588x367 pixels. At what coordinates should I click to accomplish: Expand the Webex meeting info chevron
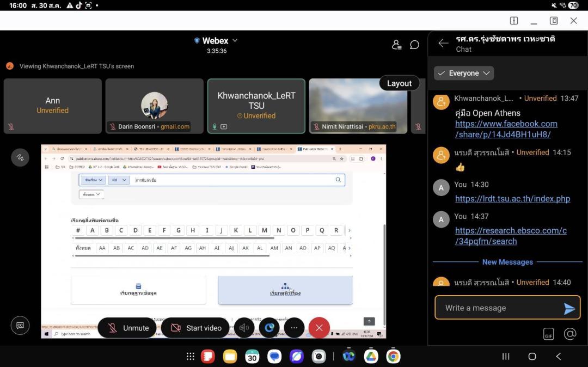[235, 41]
